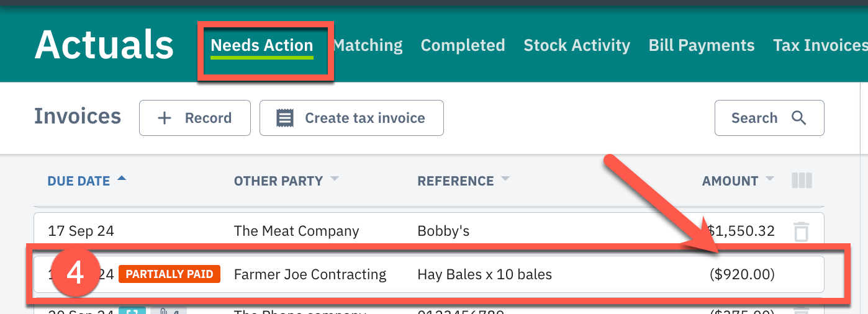Open The Meat Company invoice row
868x314 pixels.
click(x=296, y=231)
